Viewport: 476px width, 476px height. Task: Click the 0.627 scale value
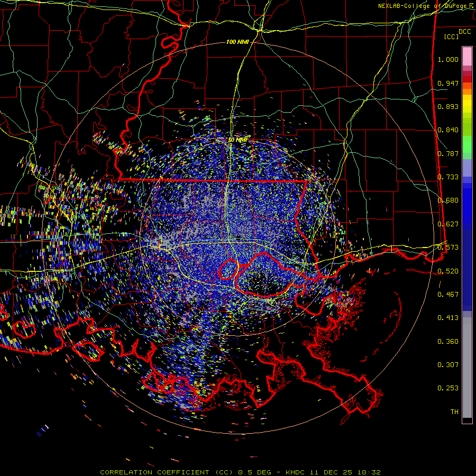pos(448,224)
